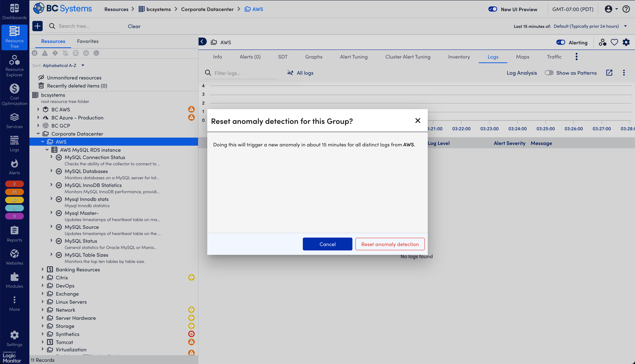
Task: Click the open in new window icon
Action: [609, 73]
